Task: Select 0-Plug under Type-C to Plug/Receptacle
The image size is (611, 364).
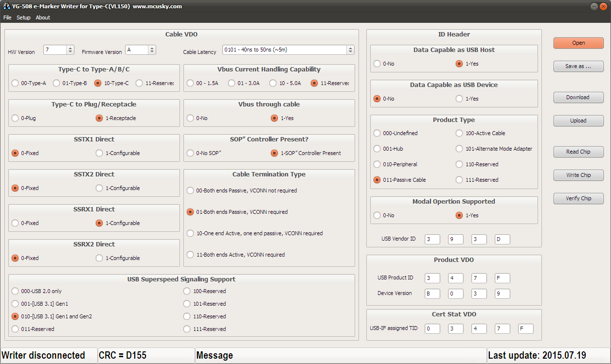Action: point(15,118)
